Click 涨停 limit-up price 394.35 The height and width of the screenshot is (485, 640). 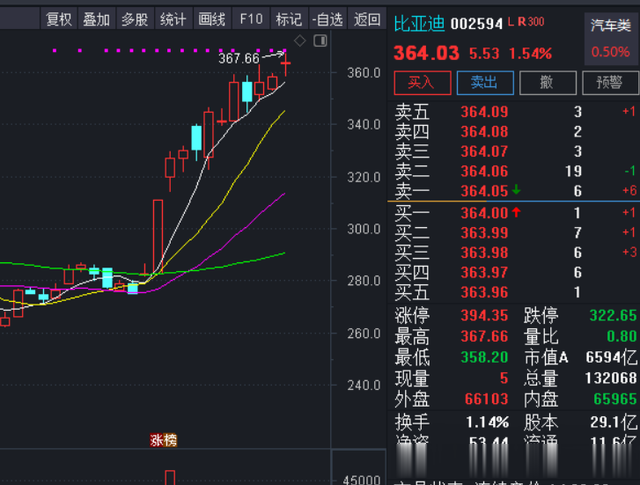(484, 316)
